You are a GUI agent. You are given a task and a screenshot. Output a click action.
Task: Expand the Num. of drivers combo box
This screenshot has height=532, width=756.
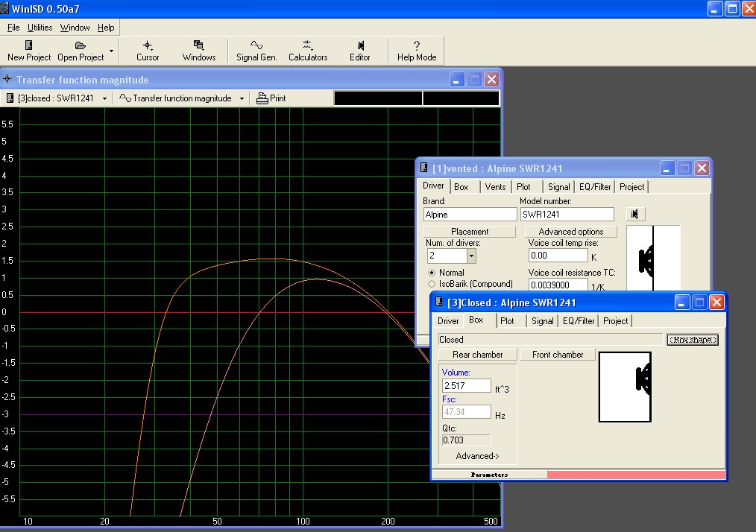point(471,256)
